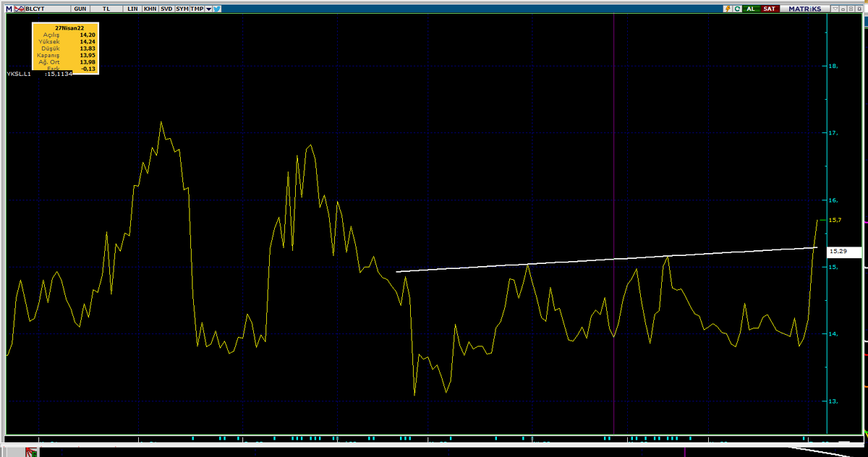Open the TMP templates menu

pos(197,9)
